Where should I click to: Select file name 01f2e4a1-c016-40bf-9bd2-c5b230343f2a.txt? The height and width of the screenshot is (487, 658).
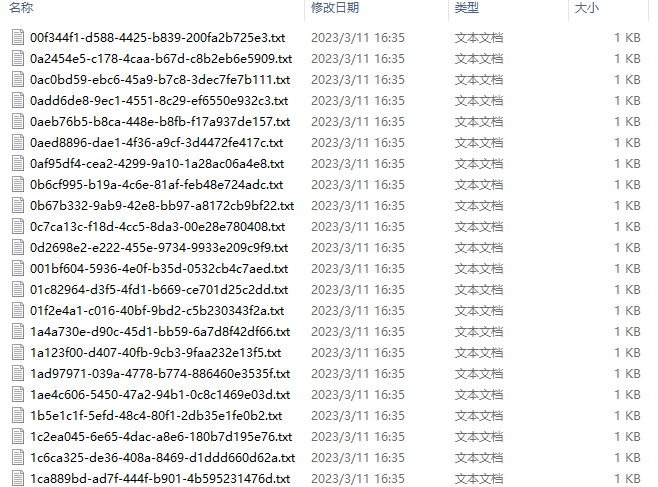[x=157, y=310]
